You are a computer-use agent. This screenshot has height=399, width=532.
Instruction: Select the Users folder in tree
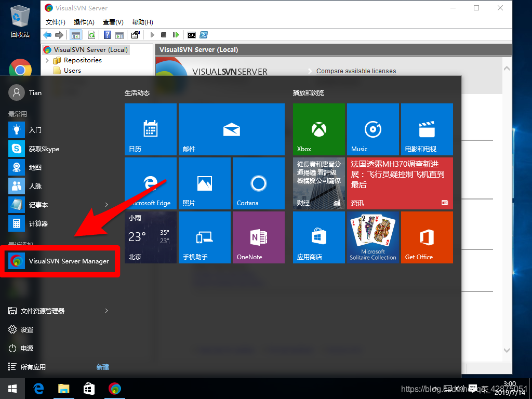[x=67, y=71]
